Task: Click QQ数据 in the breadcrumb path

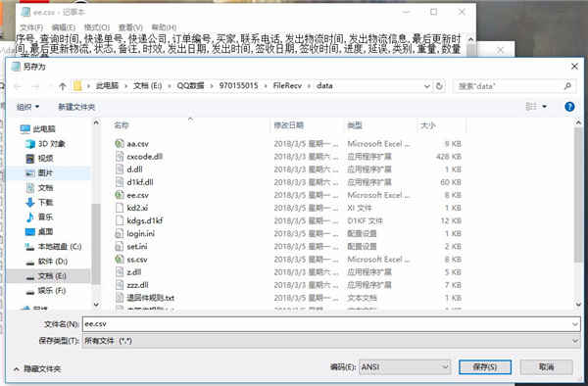Action: pos(190,86)
